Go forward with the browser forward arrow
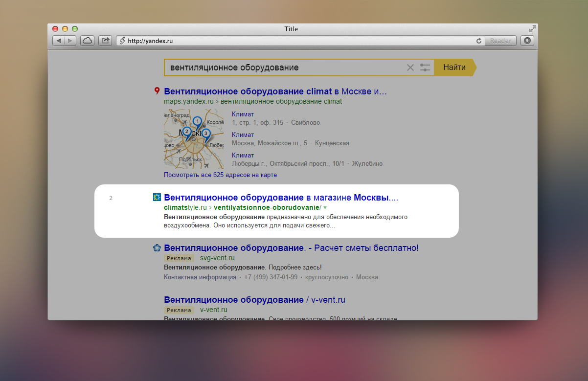588x381 pixels. [x=70, y=41]
